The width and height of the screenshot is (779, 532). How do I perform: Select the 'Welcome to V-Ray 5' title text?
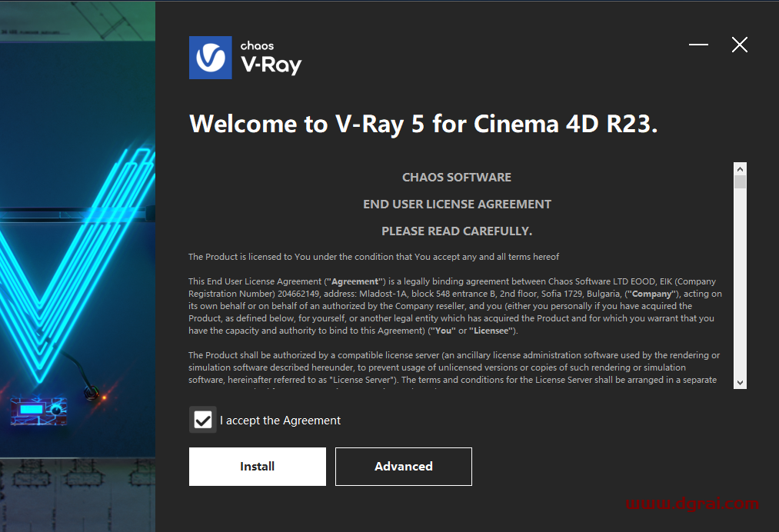click(422, 124)
